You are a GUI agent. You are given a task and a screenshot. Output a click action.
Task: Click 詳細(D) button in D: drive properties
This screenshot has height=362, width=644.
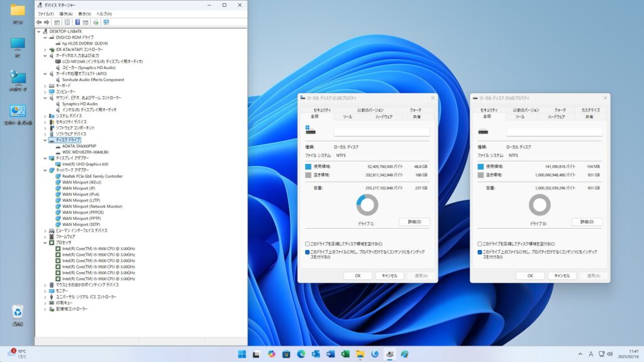587,222
